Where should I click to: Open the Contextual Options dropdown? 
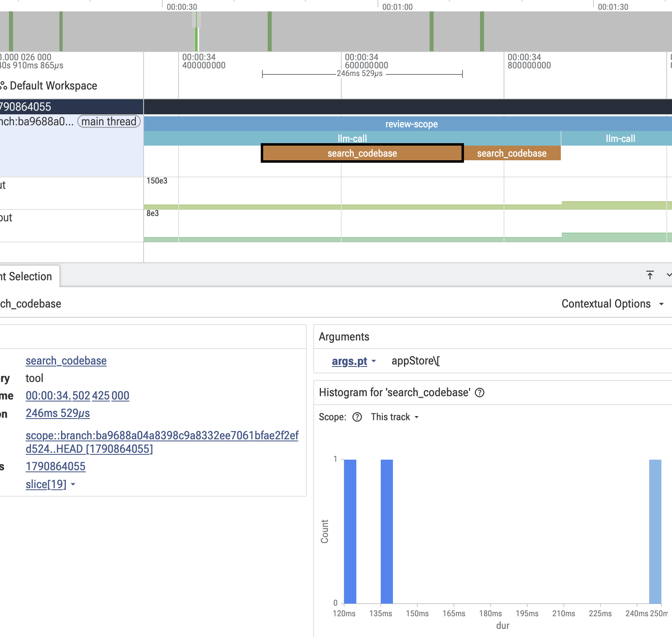point(613,304)
